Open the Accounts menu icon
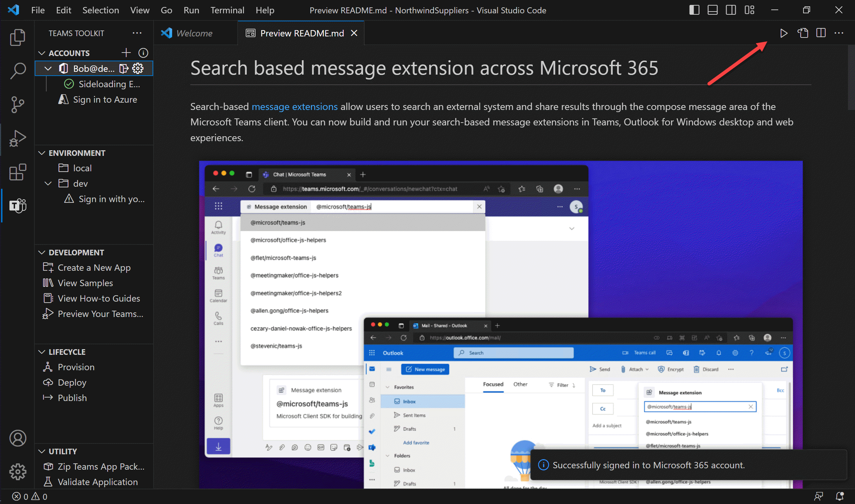Screen dimensions: 855x504 pos(18,438)
